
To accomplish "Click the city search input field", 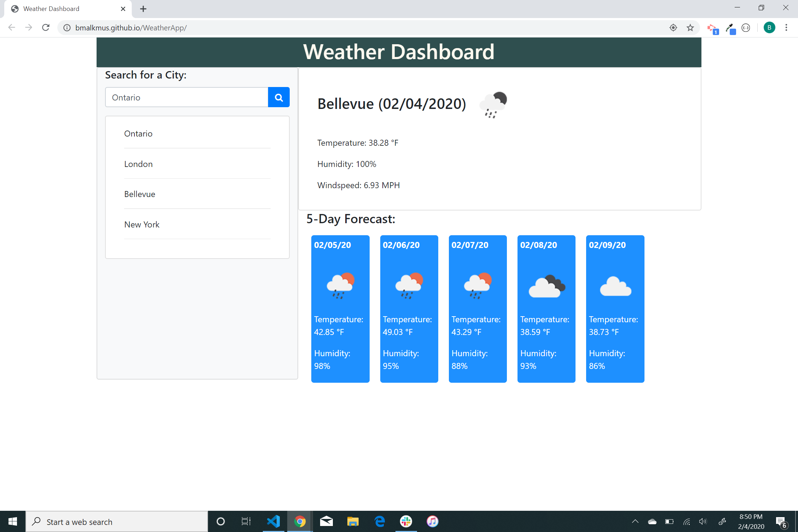I will (186, 97).
